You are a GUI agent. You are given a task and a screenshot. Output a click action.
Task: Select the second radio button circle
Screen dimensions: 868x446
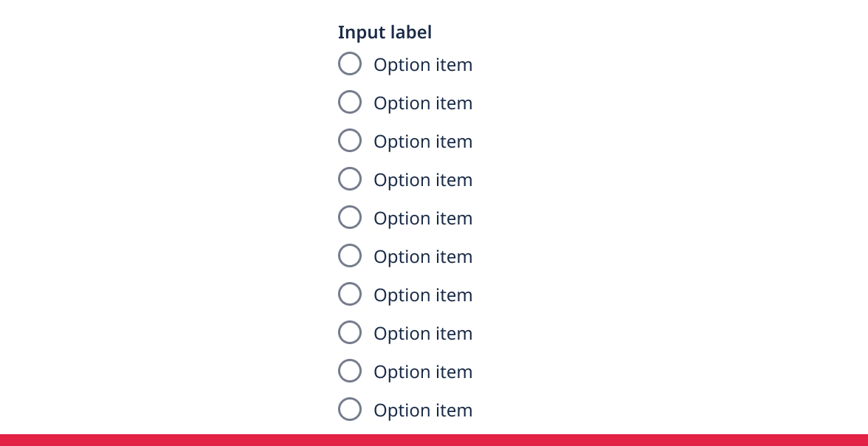tap(350, 102)
